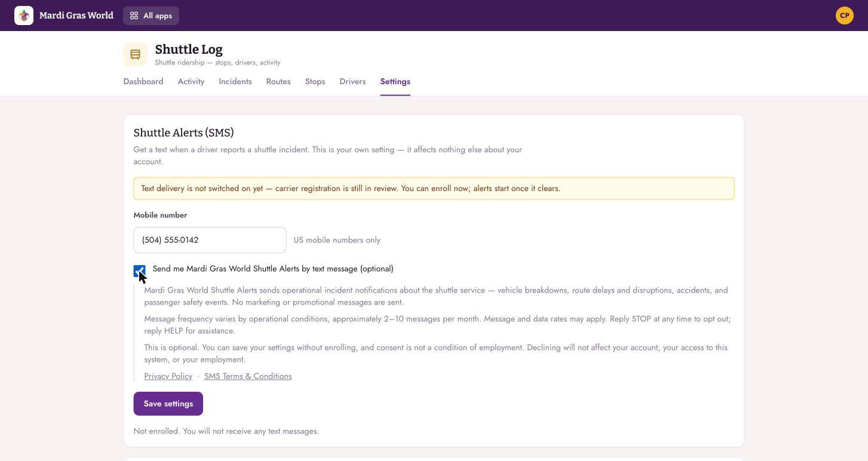Click the 'Send me Mardi Gras World Shuttle Alerts' label
The width and height of the screenshot is (868, 461).
click(273, 269)
